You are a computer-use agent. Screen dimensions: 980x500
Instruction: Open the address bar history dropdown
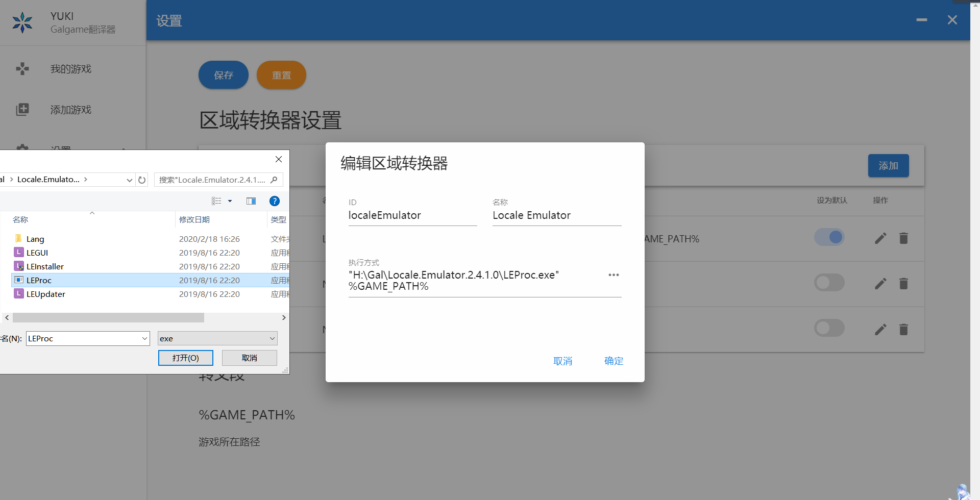click(129, 180)
